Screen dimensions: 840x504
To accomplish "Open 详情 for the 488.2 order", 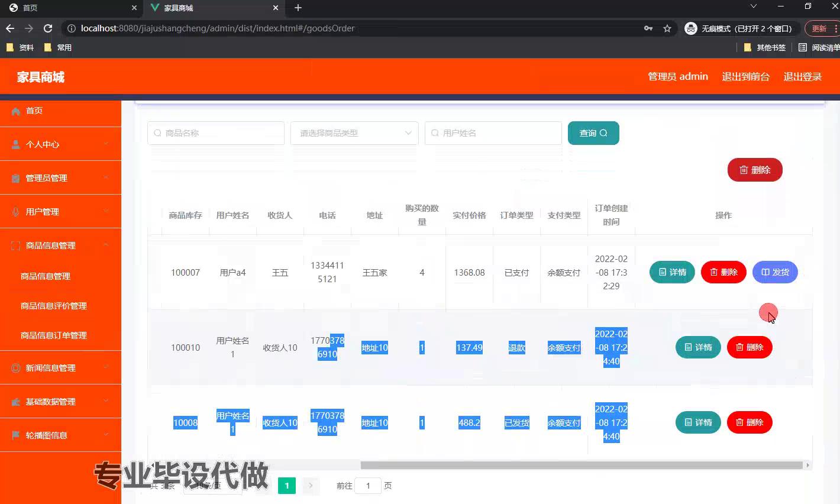I will (698, 422).
